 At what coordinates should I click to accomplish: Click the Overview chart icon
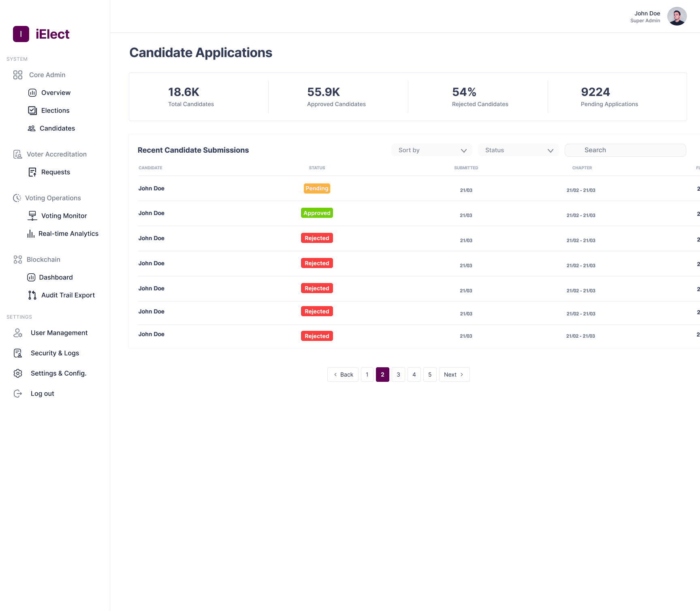point(32,93)
